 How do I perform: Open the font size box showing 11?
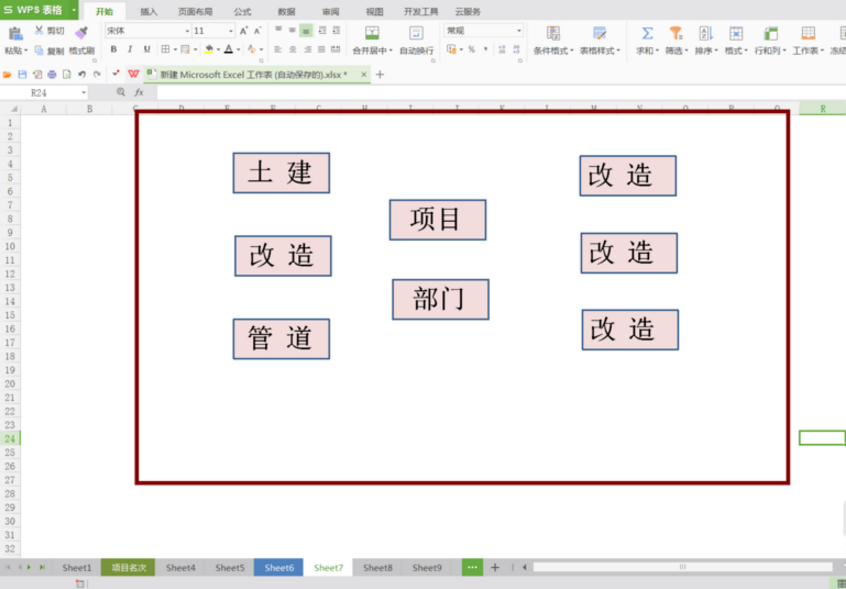coord(214,31)
